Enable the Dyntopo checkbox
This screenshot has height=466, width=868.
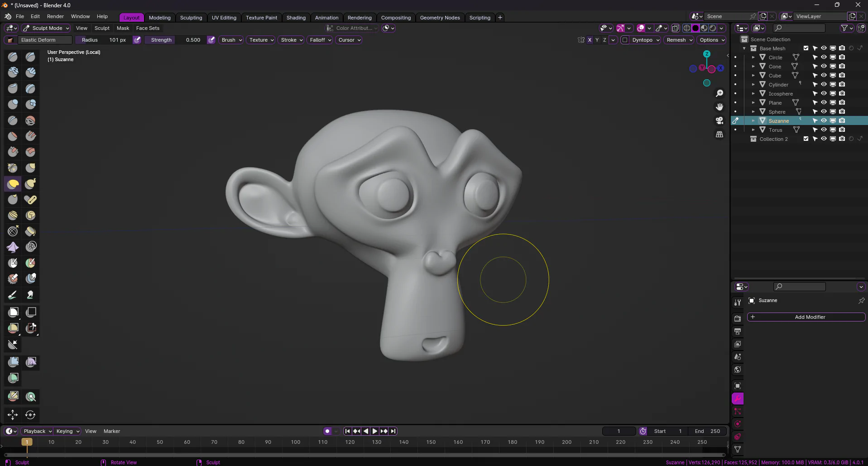pyautogui.click(x=625, y=40)
